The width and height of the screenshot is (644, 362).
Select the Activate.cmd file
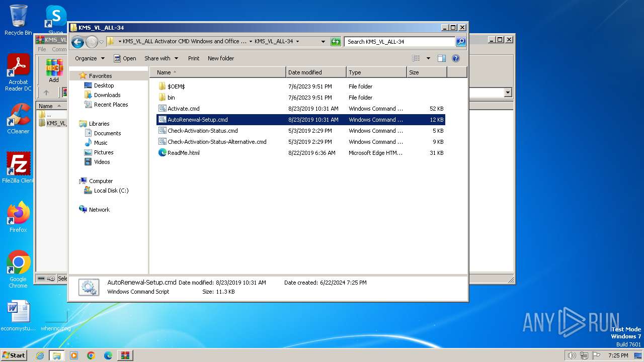click(301, 109)
